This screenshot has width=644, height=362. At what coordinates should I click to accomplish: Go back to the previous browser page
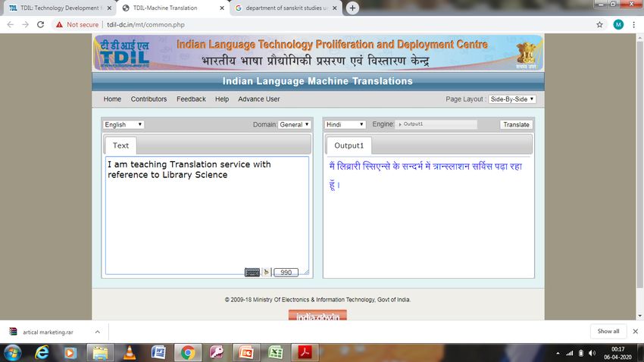tap(11, 25)
